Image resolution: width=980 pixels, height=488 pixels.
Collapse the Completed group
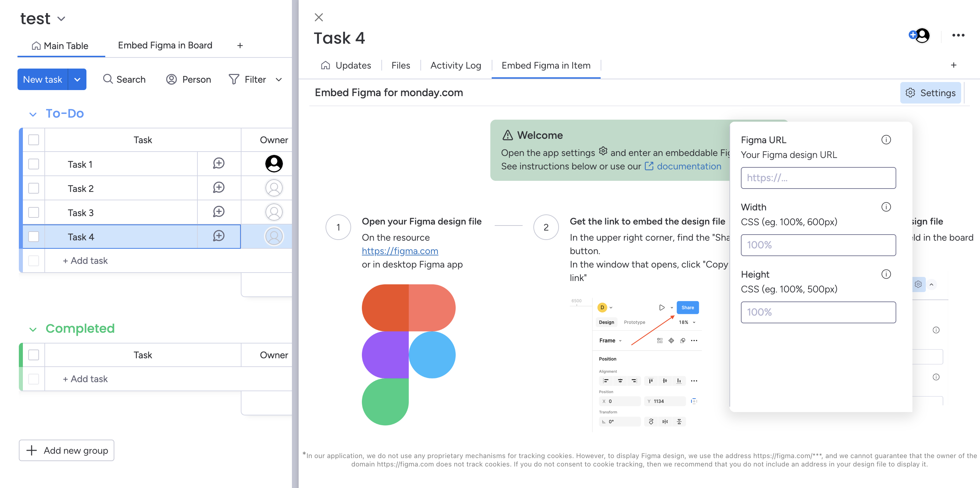coord(33,329)
